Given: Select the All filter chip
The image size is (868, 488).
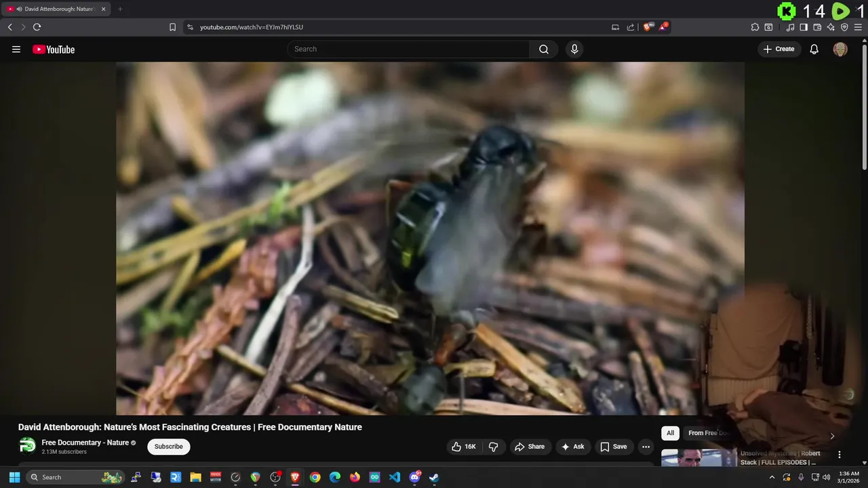Looking at the screenshot, I should tap(670, 433).
